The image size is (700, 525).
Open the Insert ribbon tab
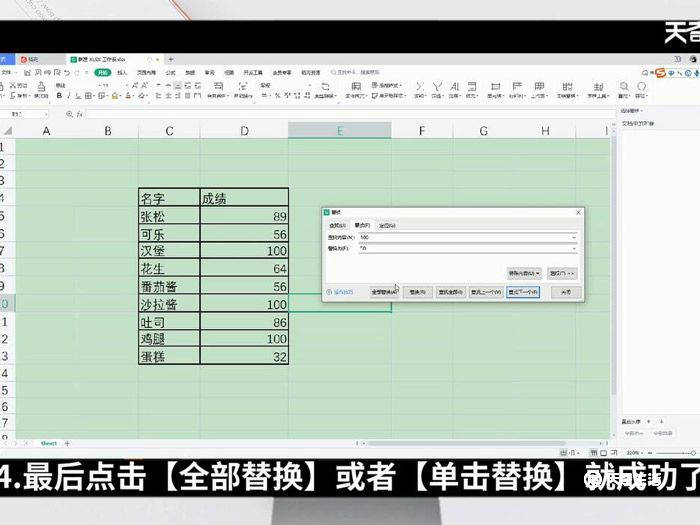click(x=122, y=72)
